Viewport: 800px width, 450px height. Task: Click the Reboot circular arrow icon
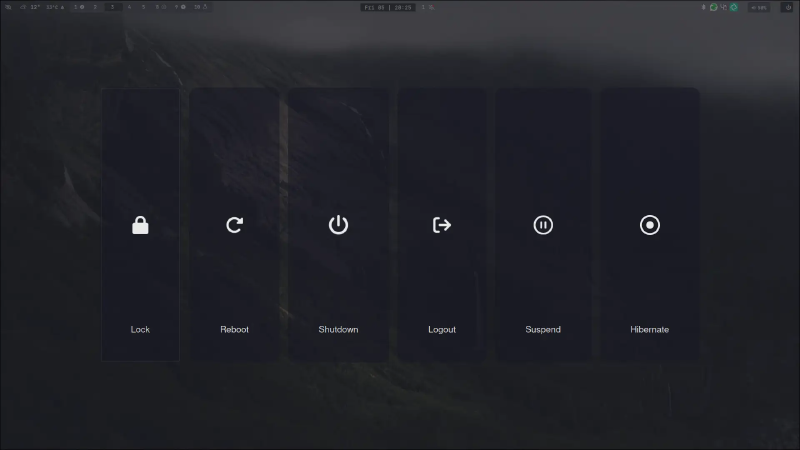coord(235,225)
